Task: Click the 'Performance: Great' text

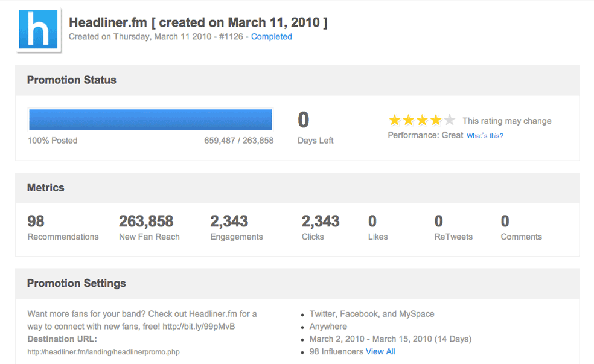Action: (x=426, y=135)
